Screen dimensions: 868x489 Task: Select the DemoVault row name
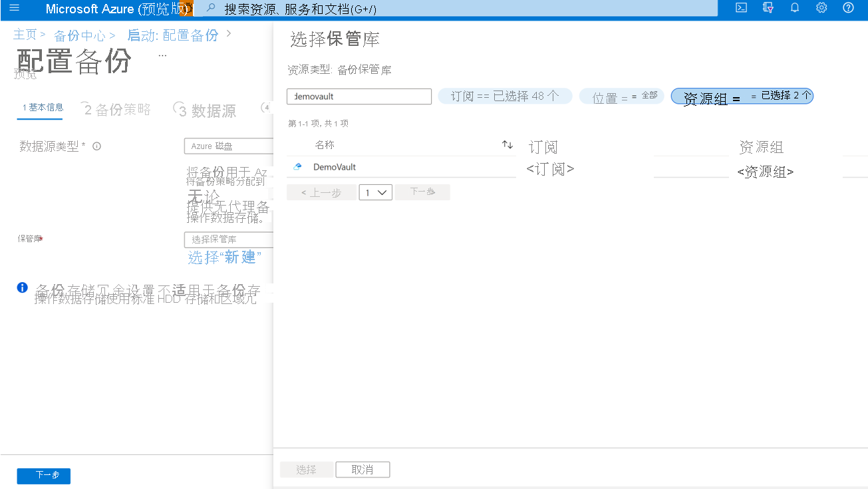(335, 167)
